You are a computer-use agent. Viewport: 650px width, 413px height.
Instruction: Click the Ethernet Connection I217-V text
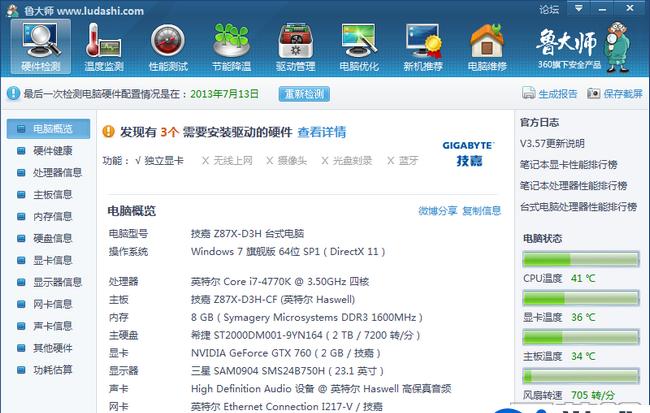(287, 406)
